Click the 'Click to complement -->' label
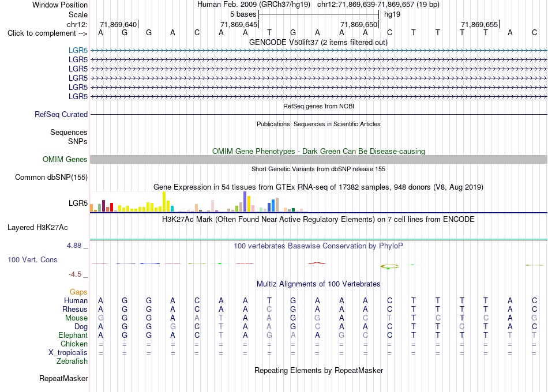This screenshot has width=548, height=392. (47, 33)
